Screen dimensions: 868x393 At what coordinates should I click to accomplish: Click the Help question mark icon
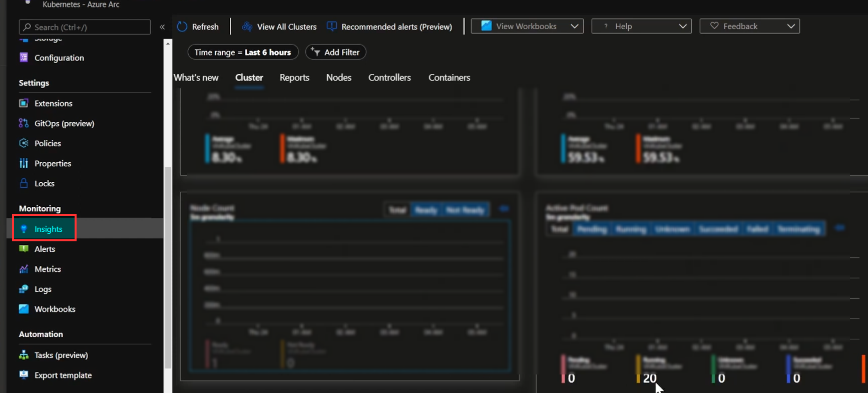[x=606, y=26]
